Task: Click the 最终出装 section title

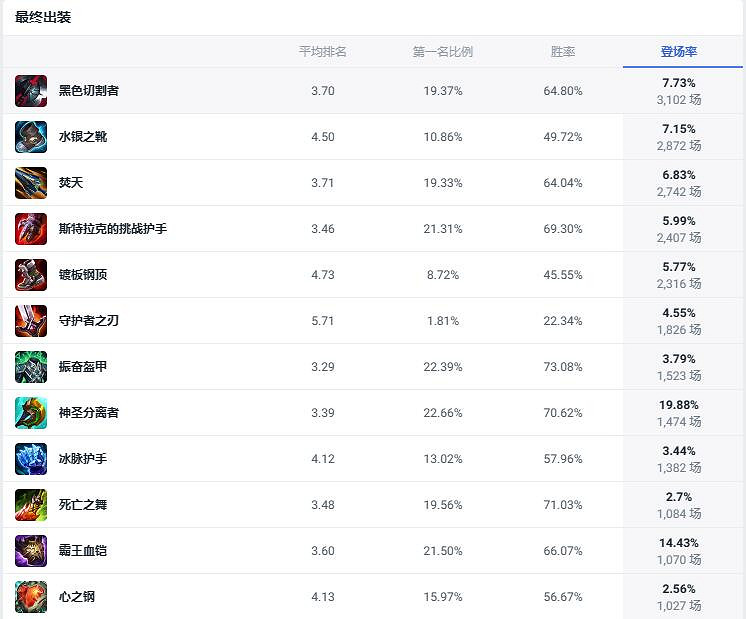Action: 43,18
